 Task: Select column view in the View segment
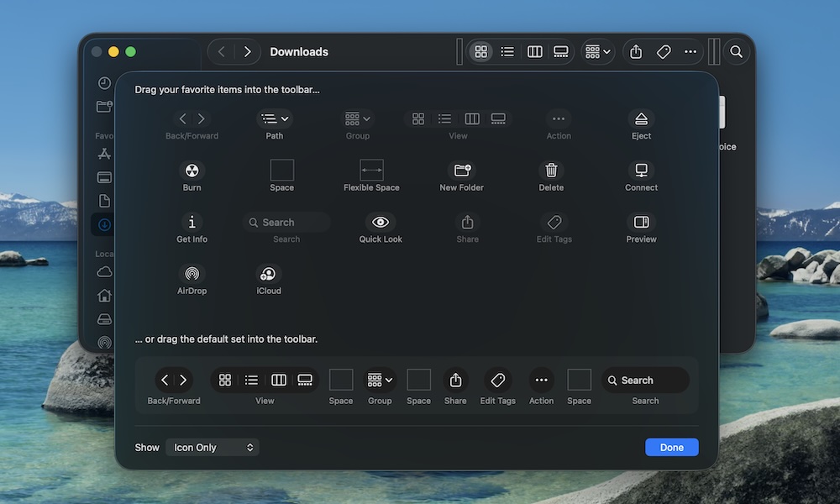(535, 51)
